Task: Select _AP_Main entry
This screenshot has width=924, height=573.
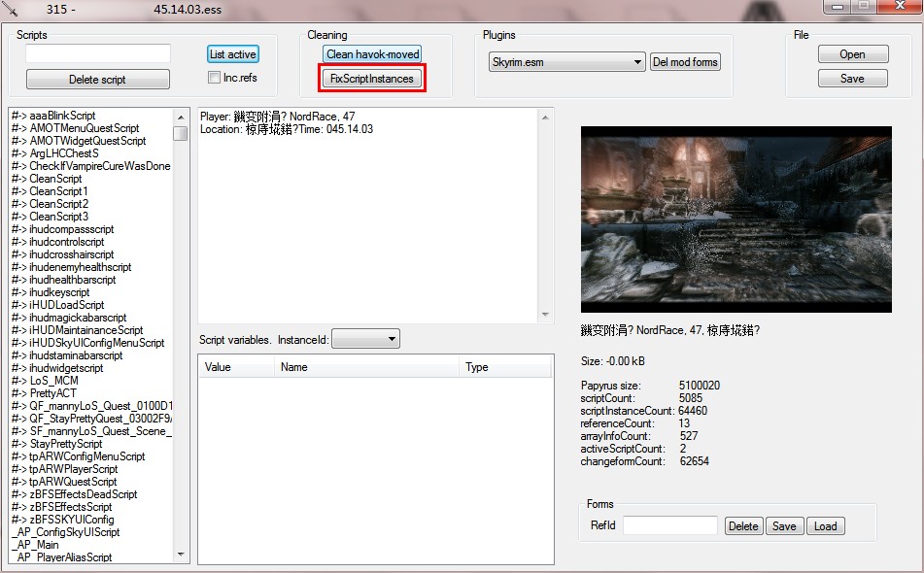Action: (35, 546)
